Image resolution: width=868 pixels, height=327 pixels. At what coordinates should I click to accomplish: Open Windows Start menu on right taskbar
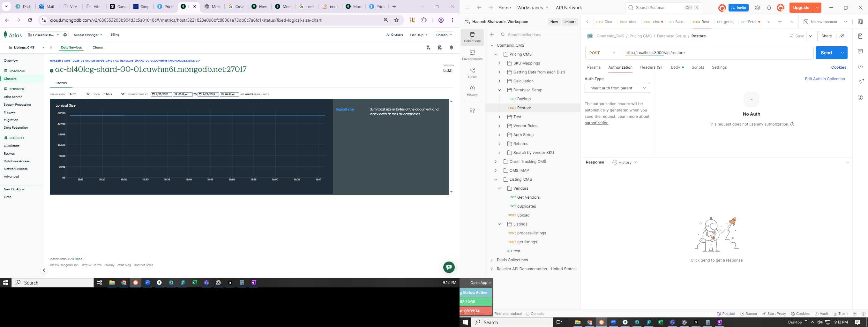pyautogui.click(x=465, y=322)
